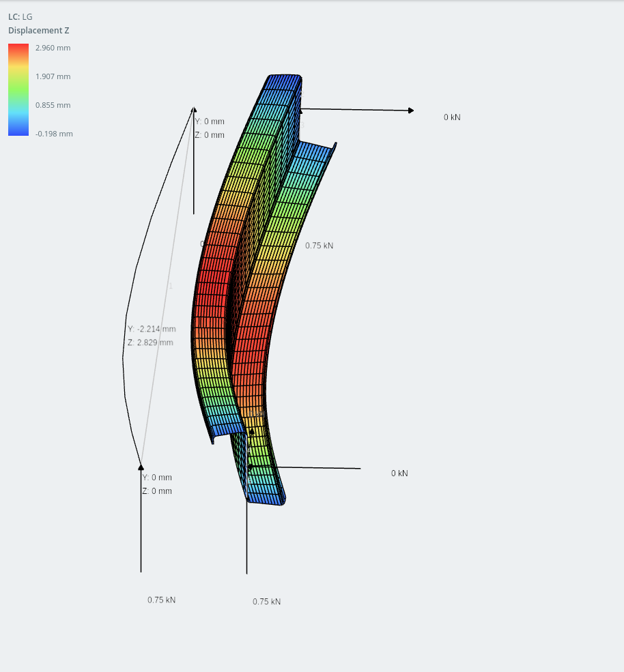624x672 pixels.
Task: Click the upper right 0 kN reaction label
Action: click(x=452, y=117)
